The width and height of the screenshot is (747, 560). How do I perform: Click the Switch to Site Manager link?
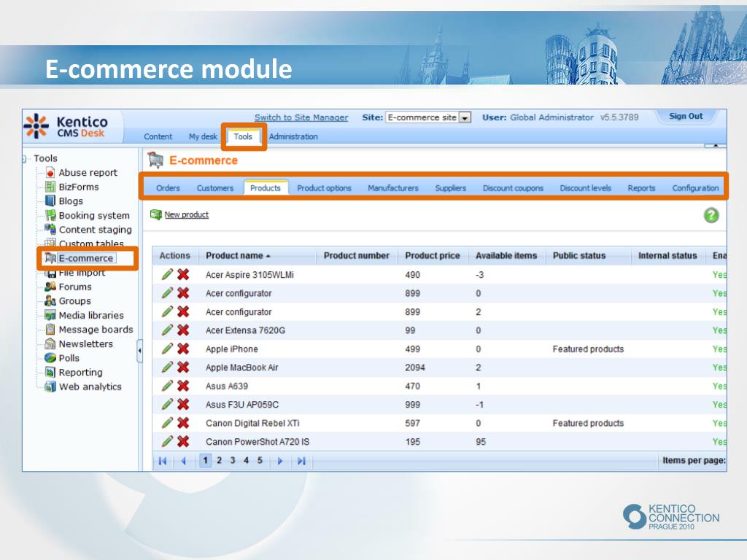(301, 117)
